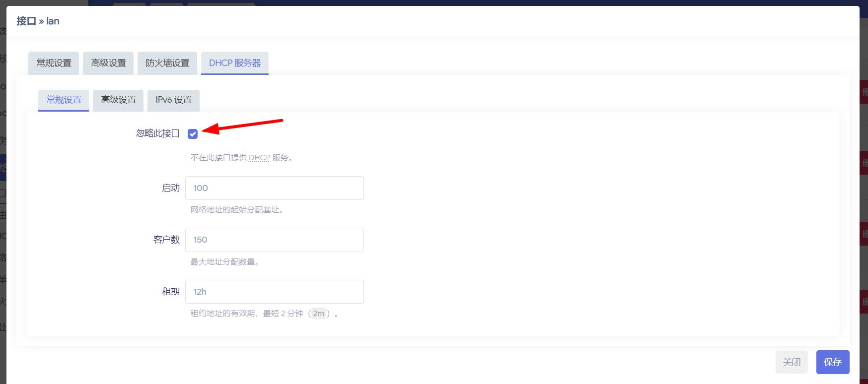Click the 最大地址分配数量 hint text
This screenshot has width=868, height=384.
pos(226,262)
